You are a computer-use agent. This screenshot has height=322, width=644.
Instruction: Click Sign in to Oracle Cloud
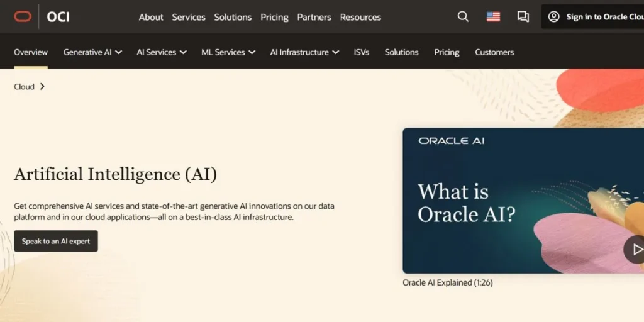click(604, 17)
